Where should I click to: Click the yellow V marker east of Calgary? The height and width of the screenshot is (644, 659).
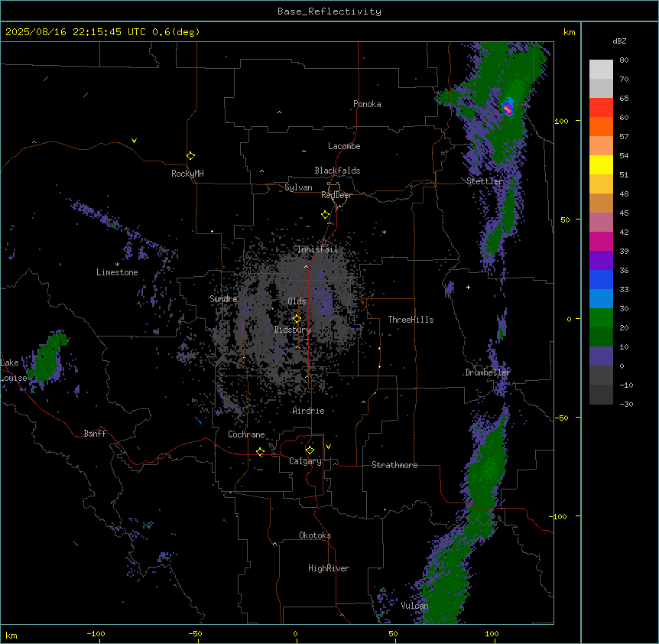[328, 447]
